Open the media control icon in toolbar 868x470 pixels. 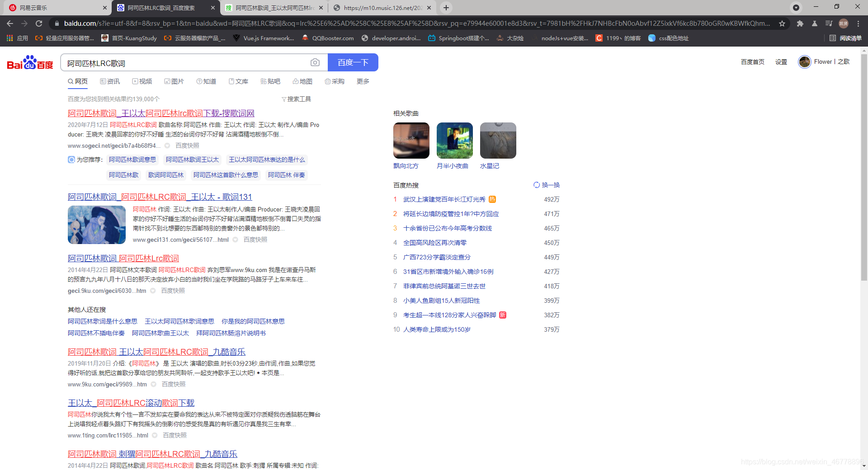click(829, 23)
